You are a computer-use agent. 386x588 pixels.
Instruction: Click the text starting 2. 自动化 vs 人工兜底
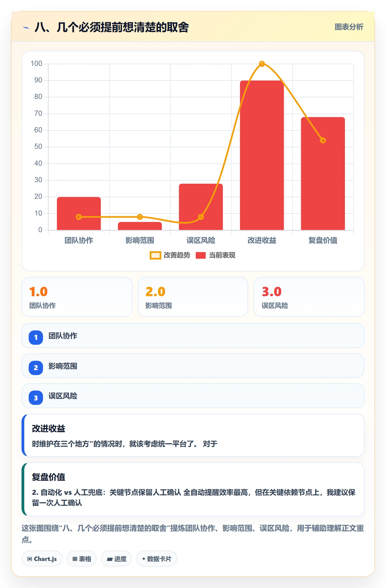(x=194, y=498)
